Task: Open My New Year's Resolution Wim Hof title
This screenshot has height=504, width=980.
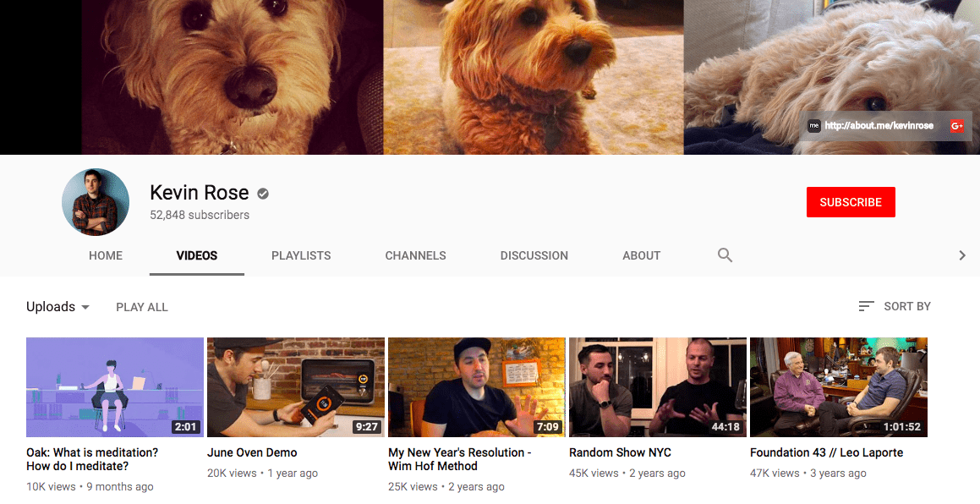Action: (459, 459)
